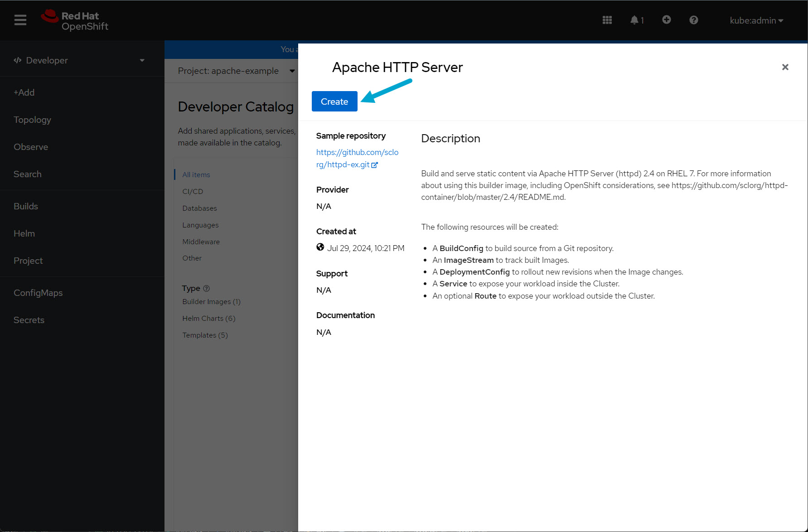The height and width of the screenshot is (532, 808).
Task: Toggle the hamburger navigation menu
Action: [20, 20]
